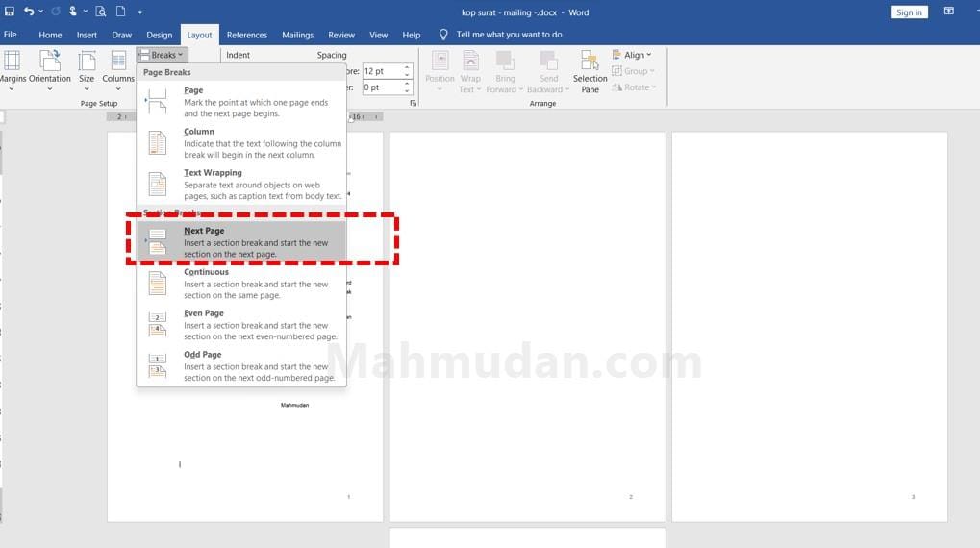The height and width of the screenshot is (548, 980).
Task: Click the Columns layout icon
Action: coord(118,67)
